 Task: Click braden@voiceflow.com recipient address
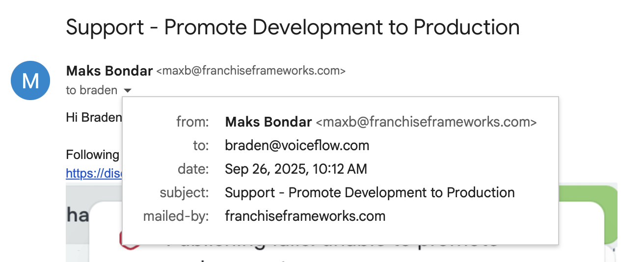[x=297, y=145]
